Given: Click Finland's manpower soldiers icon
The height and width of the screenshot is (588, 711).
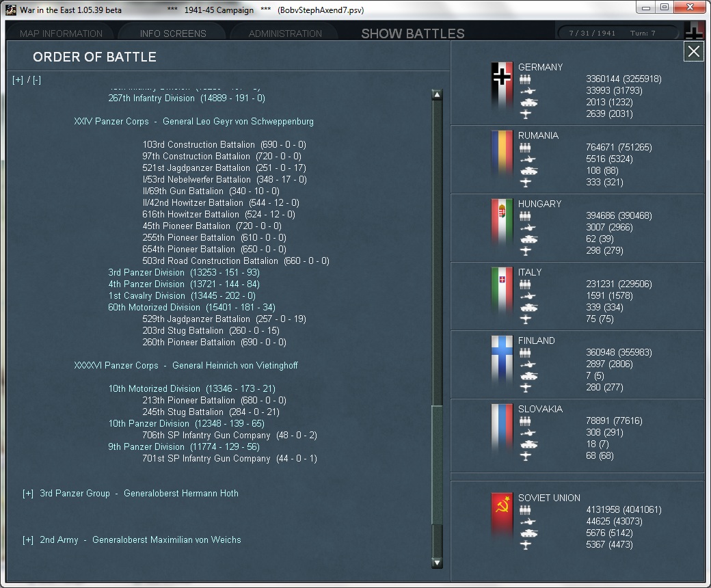Looking at the screenshot, I should (x=525, y=353).
